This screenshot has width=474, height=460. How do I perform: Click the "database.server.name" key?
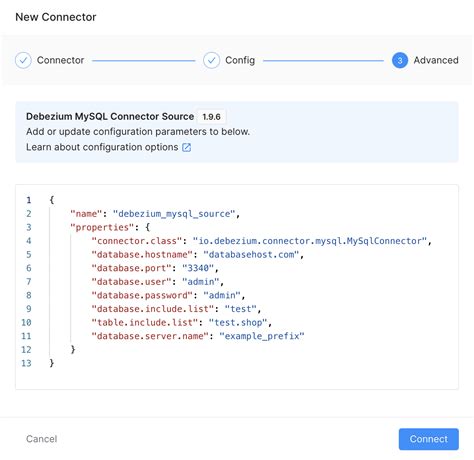click(150, 336)
